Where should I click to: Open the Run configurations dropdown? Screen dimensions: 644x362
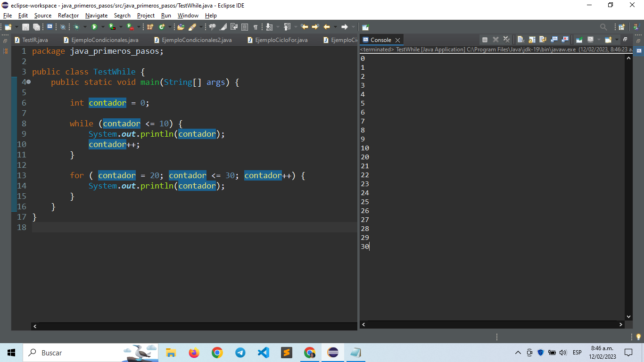(103, 27)
